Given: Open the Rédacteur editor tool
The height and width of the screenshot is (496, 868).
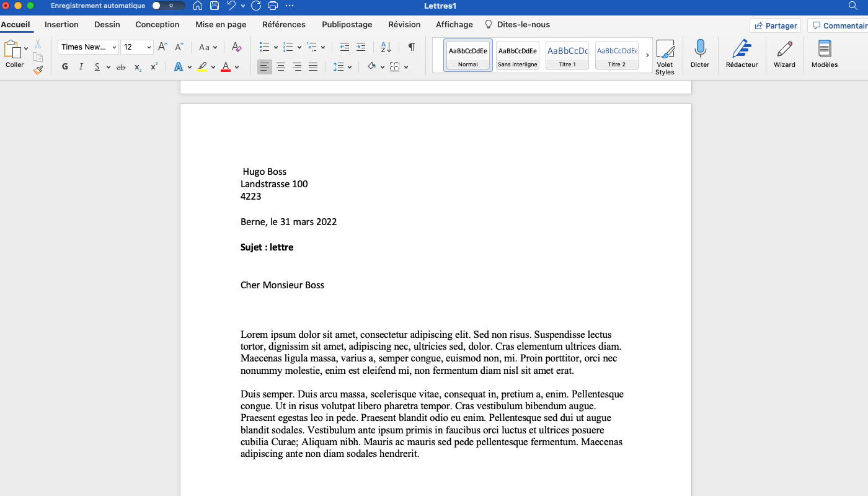Looking at the screenshot, I should click(x=742, y=49).
